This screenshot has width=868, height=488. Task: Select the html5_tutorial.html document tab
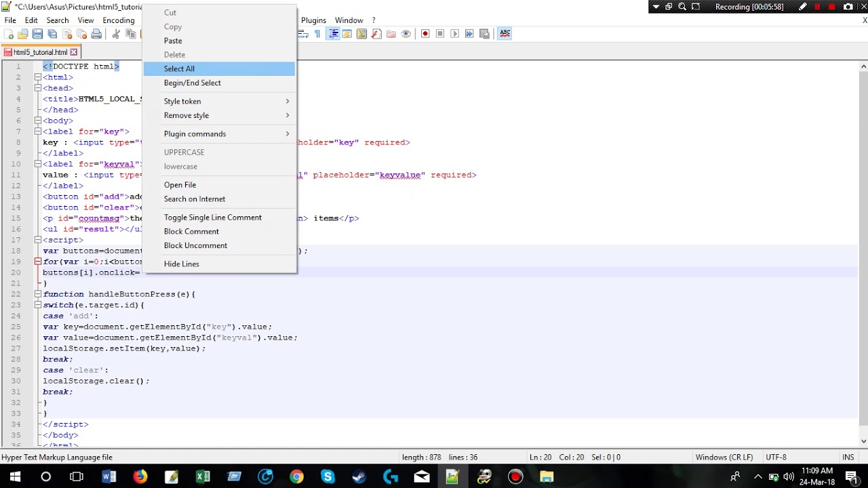tap(41, 52)
